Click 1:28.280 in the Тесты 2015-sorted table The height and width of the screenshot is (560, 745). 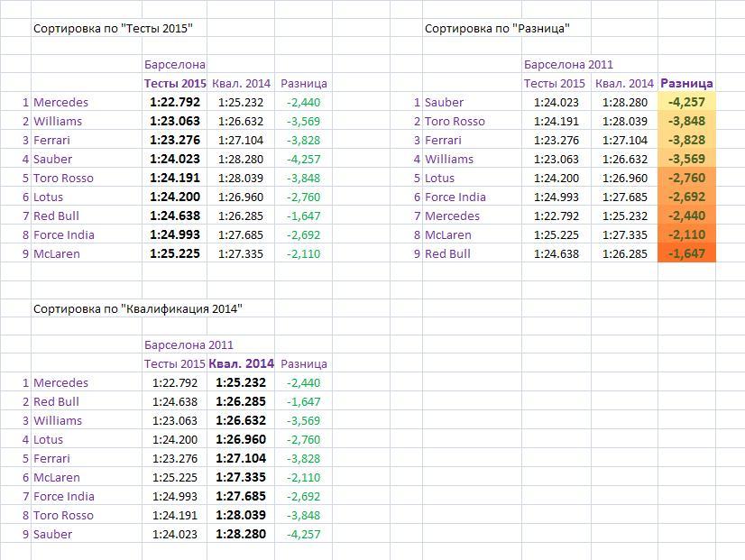pos(241,159)
